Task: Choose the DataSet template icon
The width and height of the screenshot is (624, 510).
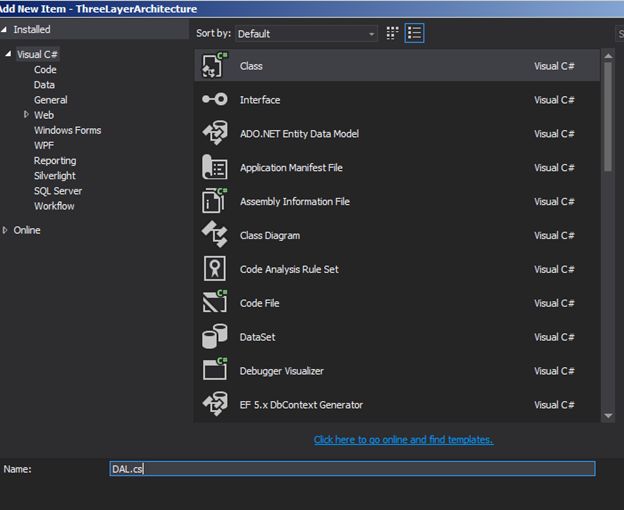Action: [215, 337]
